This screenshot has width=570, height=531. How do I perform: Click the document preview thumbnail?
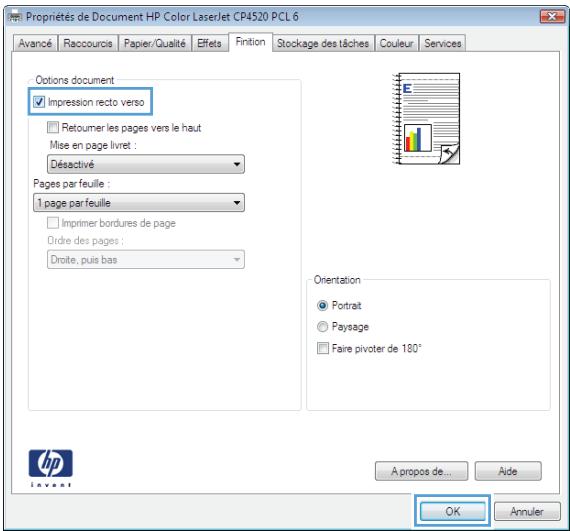coord(426,118)
